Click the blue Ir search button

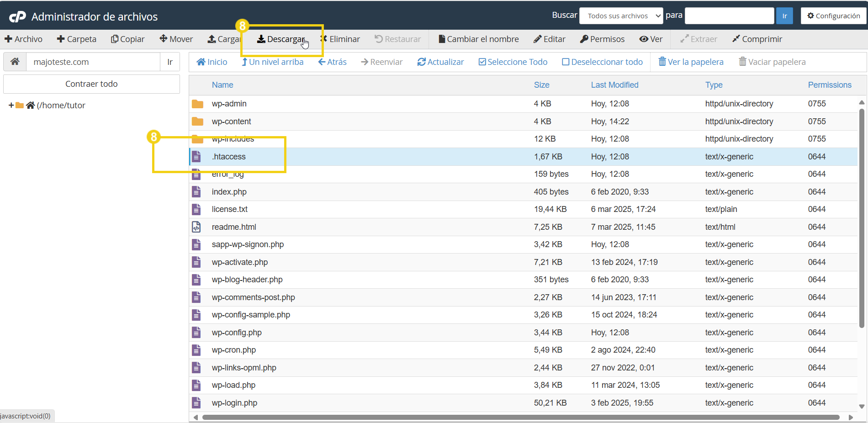click(785, 16)
